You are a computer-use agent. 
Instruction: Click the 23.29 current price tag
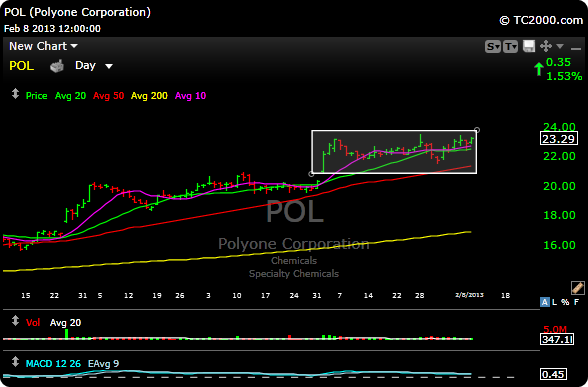coord(559,139)
